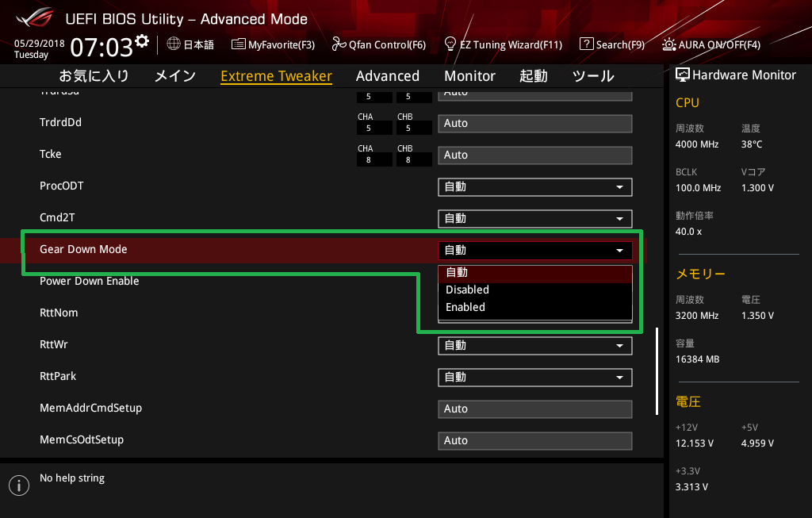Select the Cmd2T setting label
Image resolution: width=812 pixels, height=518 pixels.
tap(57, 217)
